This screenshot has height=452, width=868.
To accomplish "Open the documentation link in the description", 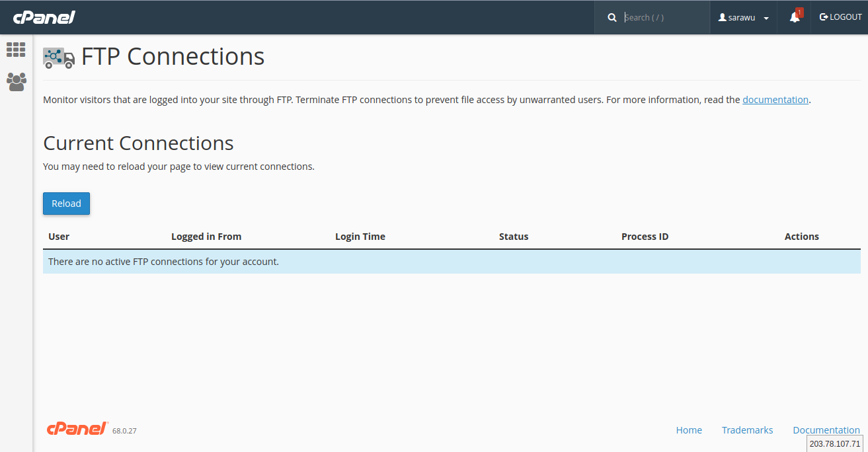I will click(x=775, y=100).
